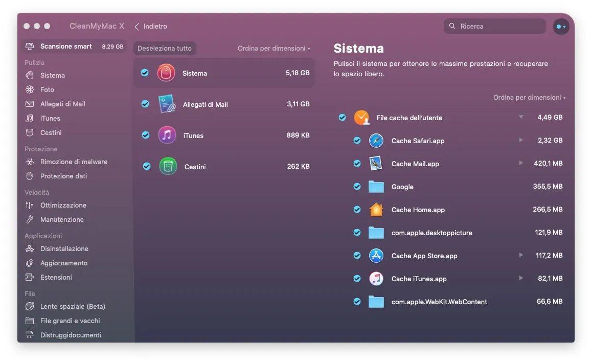
Task: Click the Deseleziona tutto button
Action: tap(165, 48)
